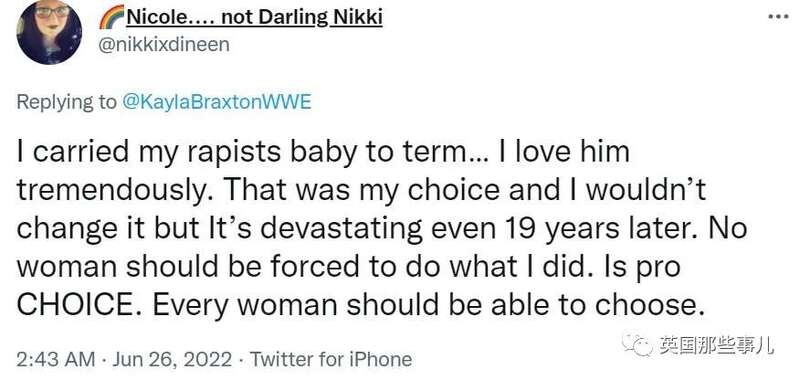This screenshot has width=800, height=380.
Task: Click the Jun 26, 2022 date
Action: 171,359
